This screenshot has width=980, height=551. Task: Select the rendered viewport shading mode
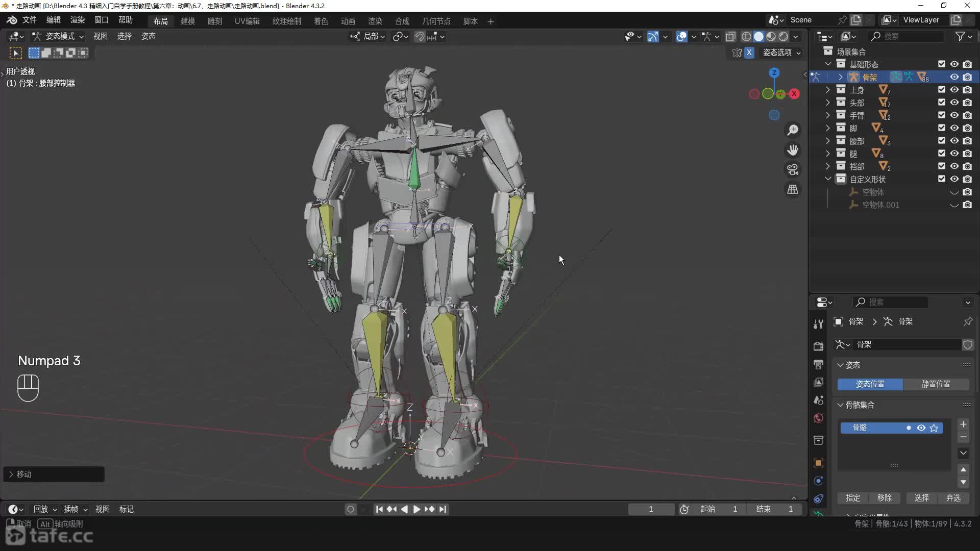coord(783,36)
